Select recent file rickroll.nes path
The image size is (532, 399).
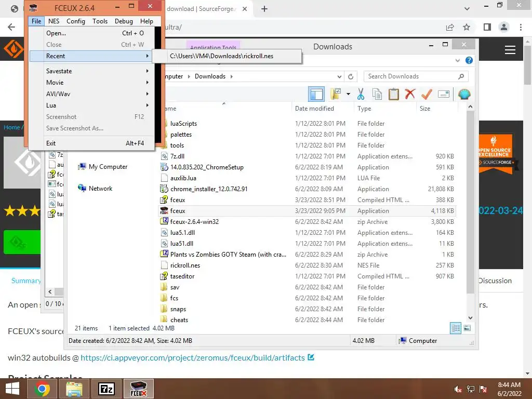[x=227, y=56]
